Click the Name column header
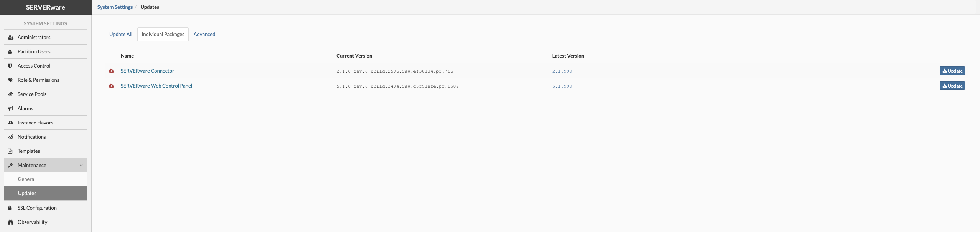Screen dimensions: 980x232 [127, 56]
